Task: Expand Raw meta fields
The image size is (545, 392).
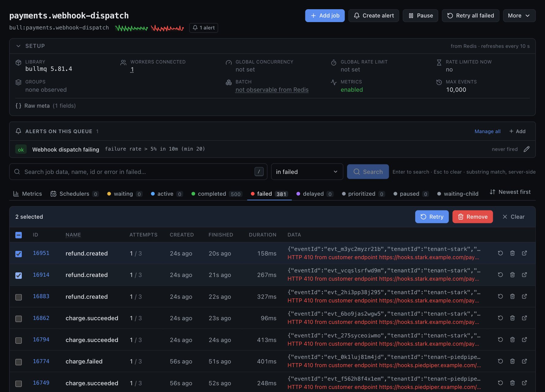Action: pos(45,106)
